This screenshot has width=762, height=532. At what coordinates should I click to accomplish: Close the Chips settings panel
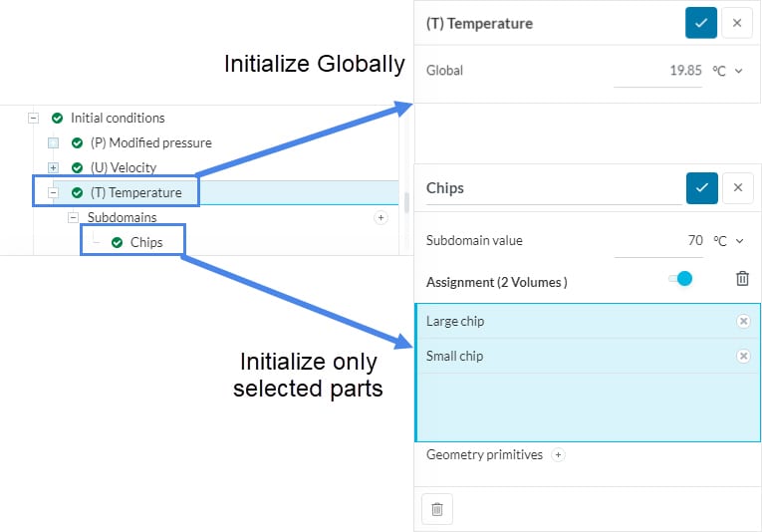pyautogui.click(x=737, y=187)
